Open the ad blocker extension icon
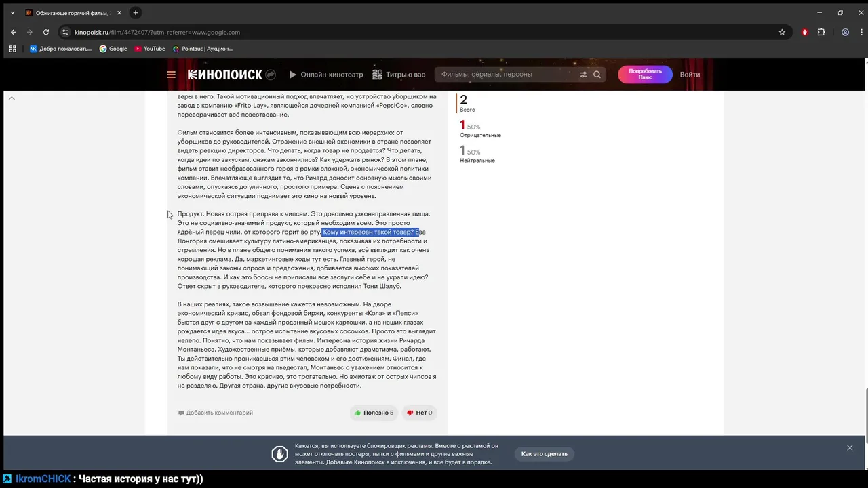The image size is (868, 488). 805,32
